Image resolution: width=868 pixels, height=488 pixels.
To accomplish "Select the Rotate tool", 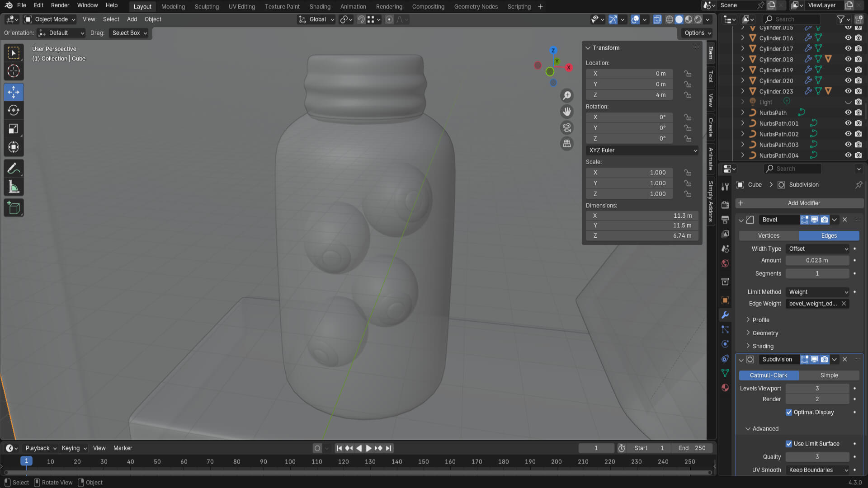I will (14, 110).
